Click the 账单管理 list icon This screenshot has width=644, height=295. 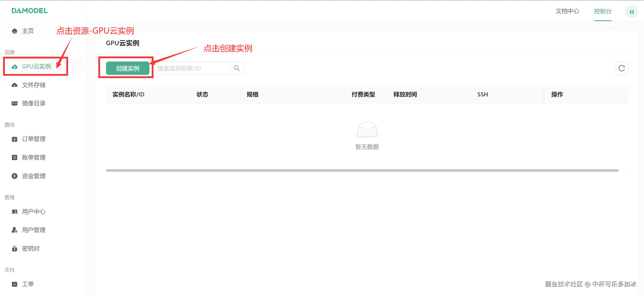(x=14, y=157)
